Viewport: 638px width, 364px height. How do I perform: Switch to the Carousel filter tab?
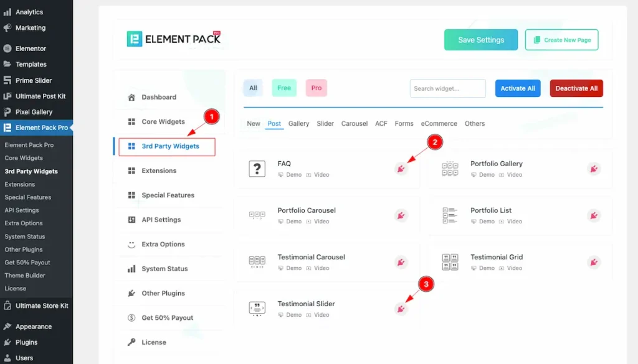pyautogui.click(x=354, y=124)
